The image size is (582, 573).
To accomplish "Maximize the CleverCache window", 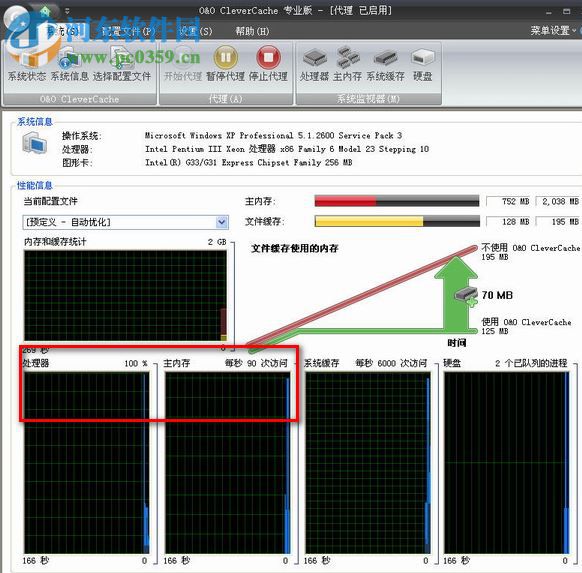I will click(x=566, y=12).
